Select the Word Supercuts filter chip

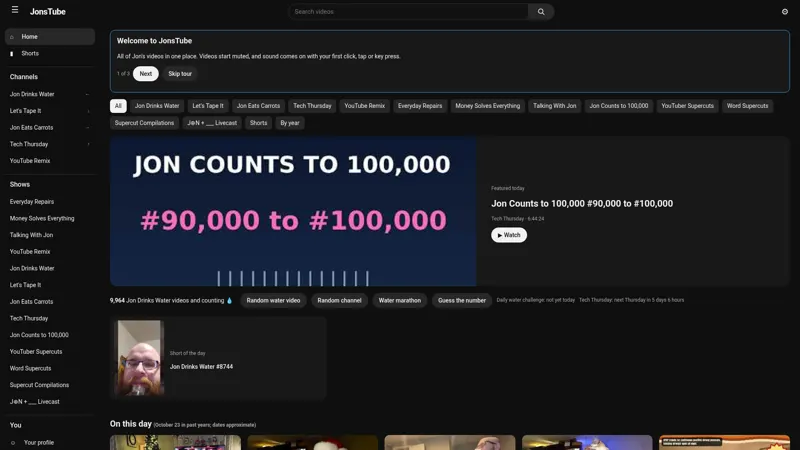(x=747, y=106)
